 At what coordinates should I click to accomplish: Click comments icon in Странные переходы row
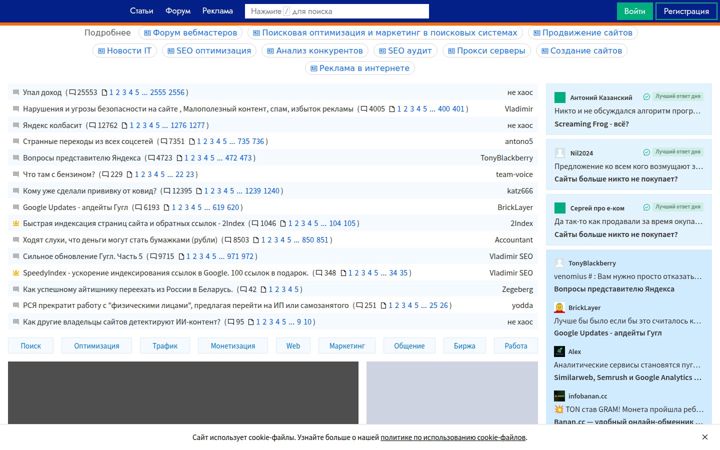[163, 141]
